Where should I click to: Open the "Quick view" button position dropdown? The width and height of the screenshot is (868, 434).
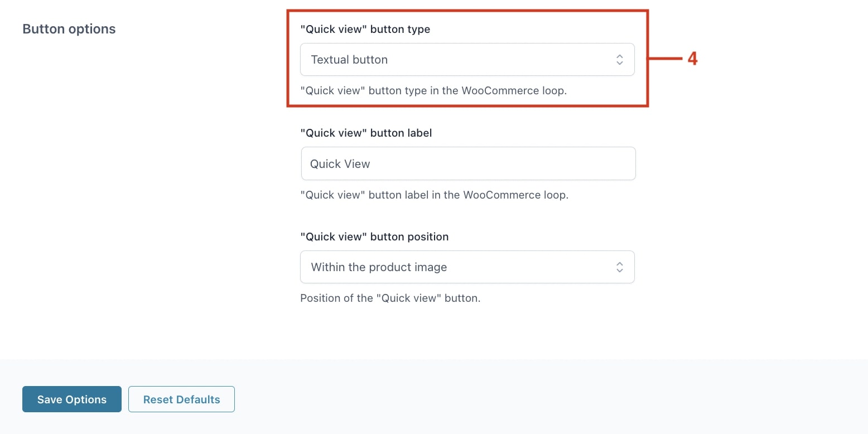tap(467, 267)
